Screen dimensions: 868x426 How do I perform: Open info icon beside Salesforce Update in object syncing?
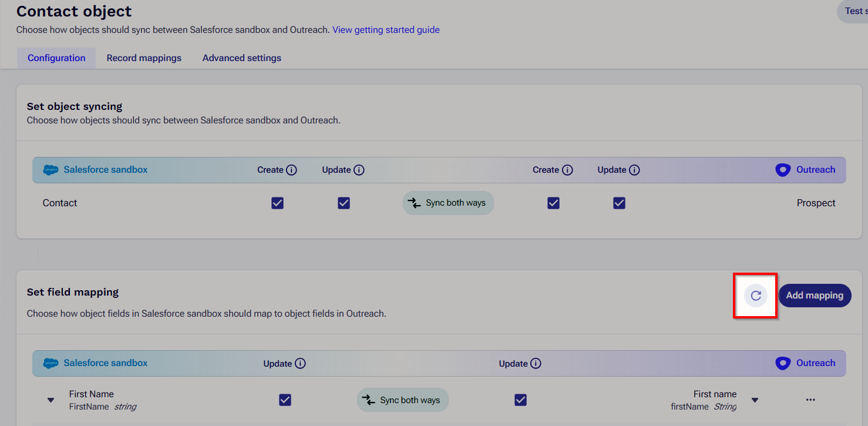(359, 170)
